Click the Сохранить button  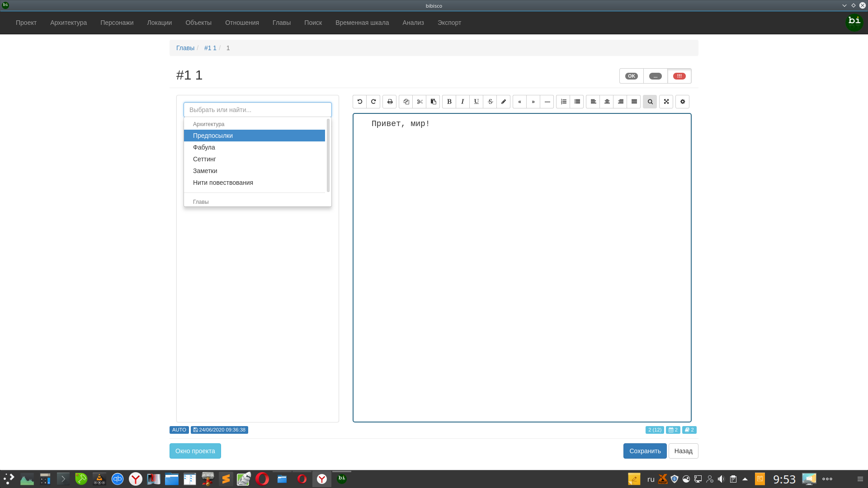click(x=645, y=451)
